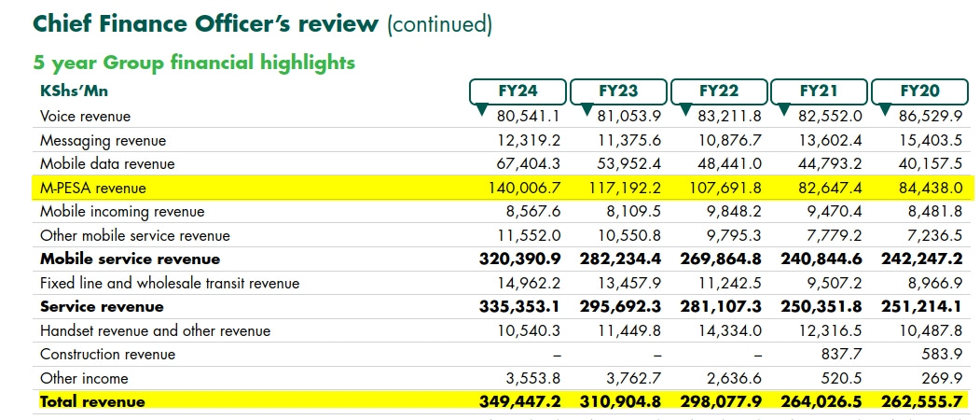Click FY21 messaging value 13,602.4
The width and height of the screenshot is (980, 420).
pos(831,141)
